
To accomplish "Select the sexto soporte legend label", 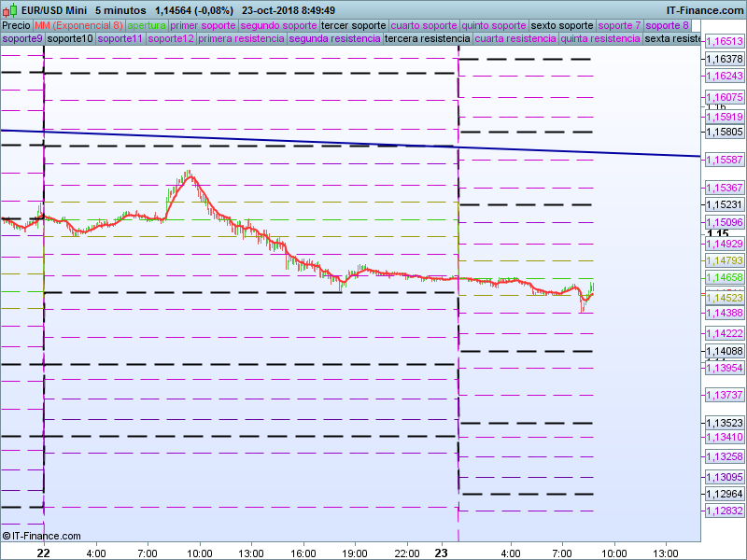I will [561, 25].
